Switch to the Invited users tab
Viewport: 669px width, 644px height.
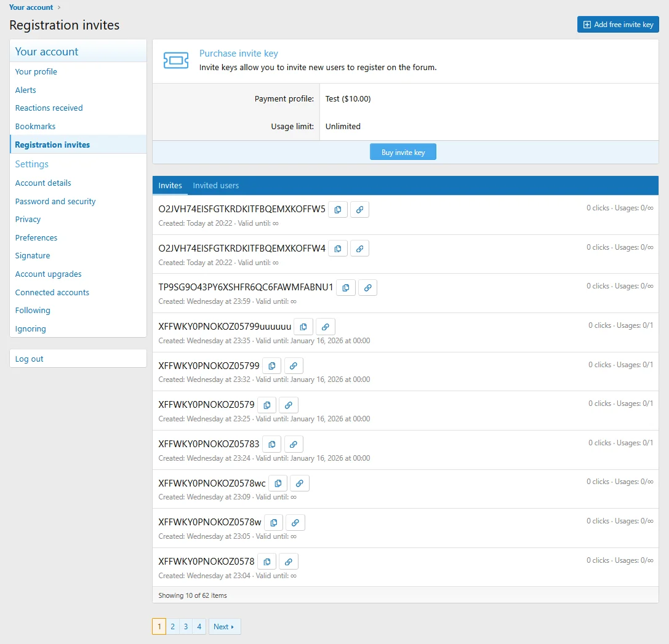click(215, 185)
